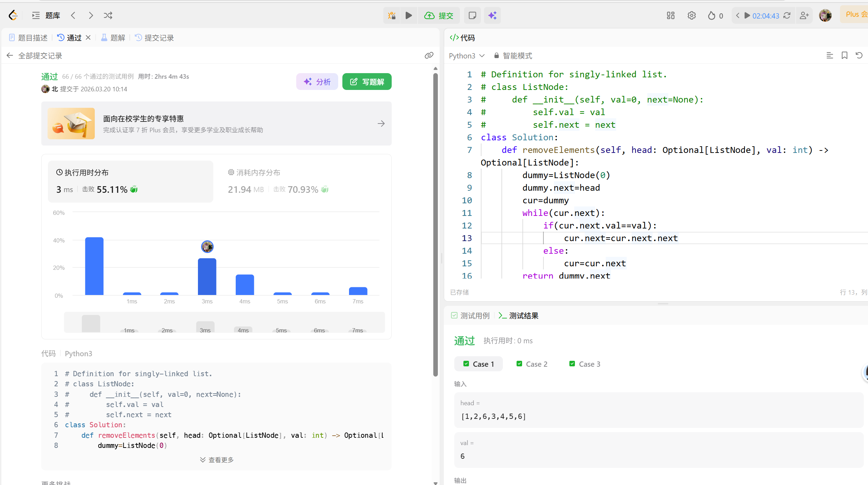Open the layout grid icon
The height and width of the screenshot is (485, 868).
pyautogui.click(x=670, y=15)
